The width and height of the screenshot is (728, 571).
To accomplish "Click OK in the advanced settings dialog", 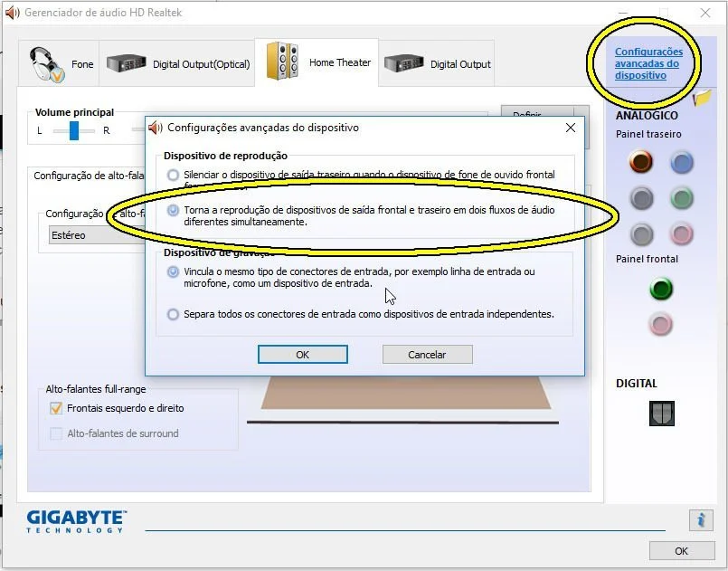I will pyautogui.click(x=303, y=355).
